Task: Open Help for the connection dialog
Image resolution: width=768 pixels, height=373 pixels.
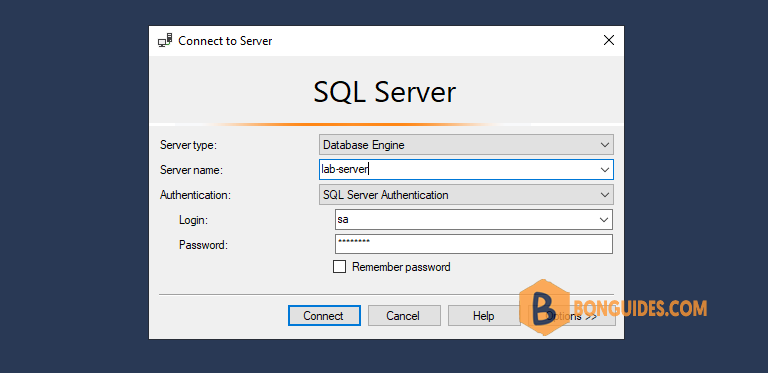Action: [483, 316]
